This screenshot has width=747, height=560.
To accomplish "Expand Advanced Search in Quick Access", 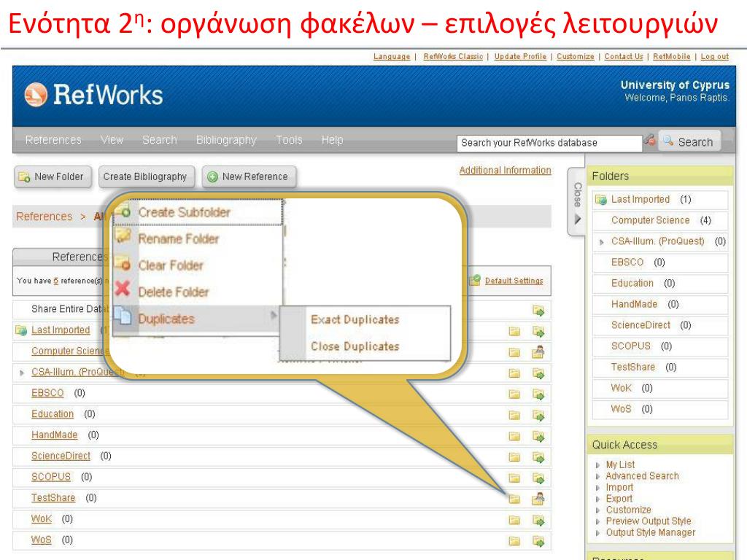I will pyautogui.click(x=598, y=476).
